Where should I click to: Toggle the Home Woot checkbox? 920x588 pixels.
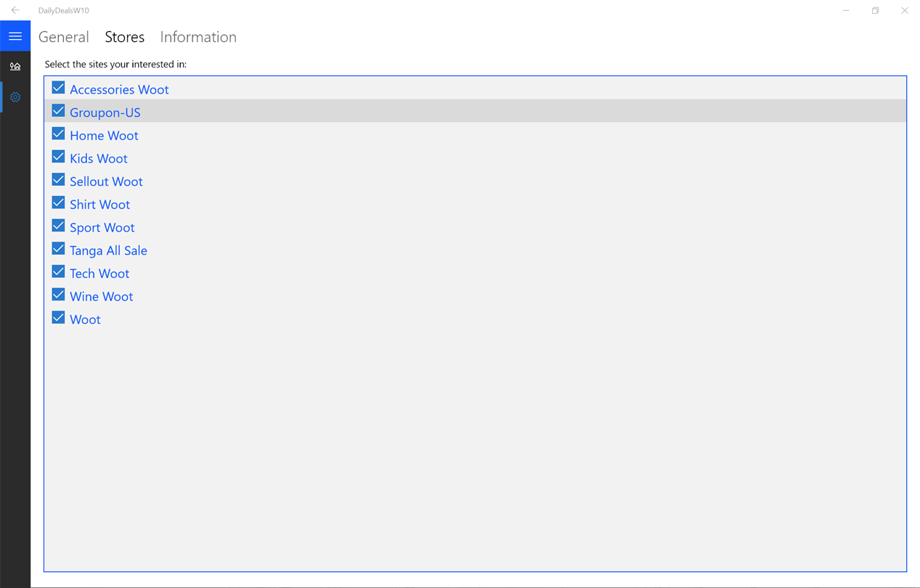point(58,134)
